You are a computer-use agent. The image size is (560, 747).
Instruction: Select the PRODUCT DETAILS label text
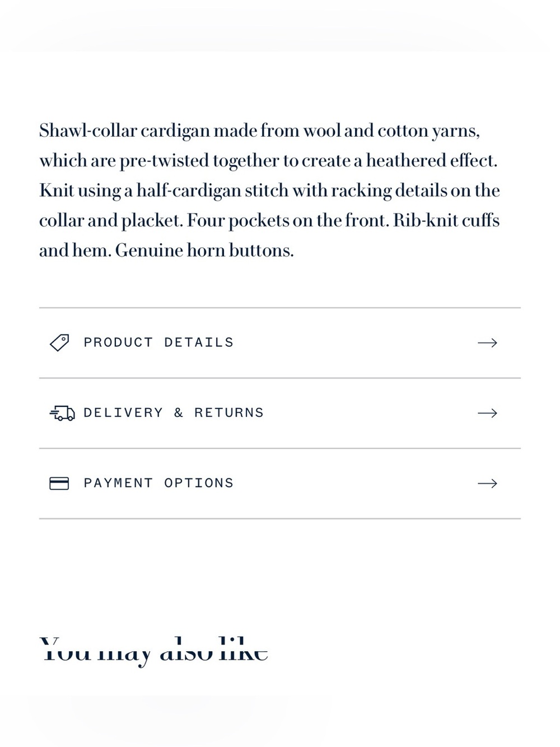point(158,342)
